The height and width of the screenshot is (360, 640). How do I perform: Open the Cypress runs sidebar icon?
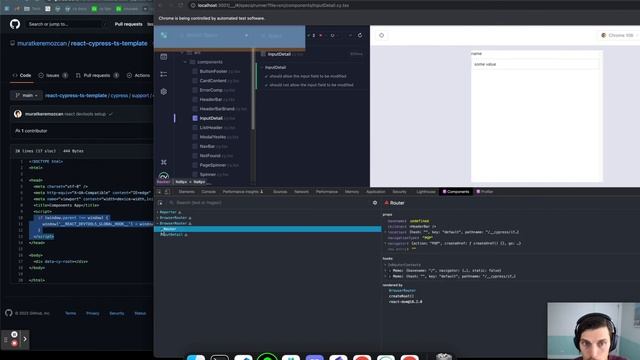[x=164, y=74]
